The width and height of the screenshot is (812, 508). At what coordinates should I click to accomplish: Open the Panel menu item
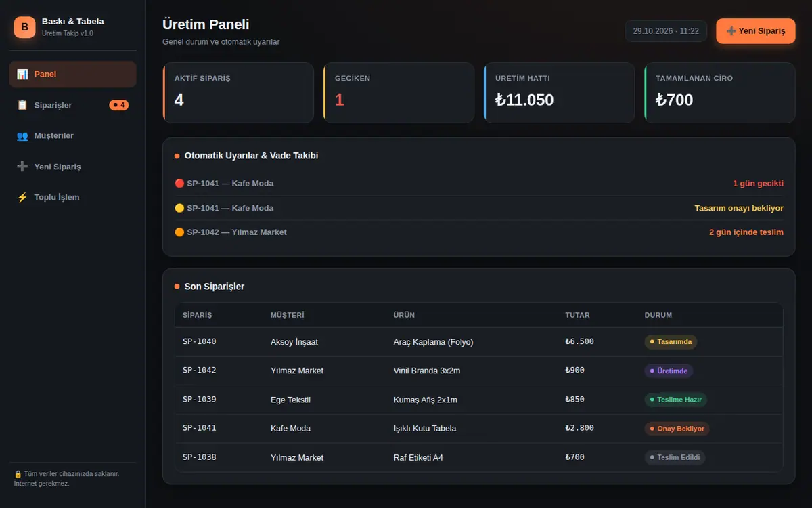coord(73,74)
